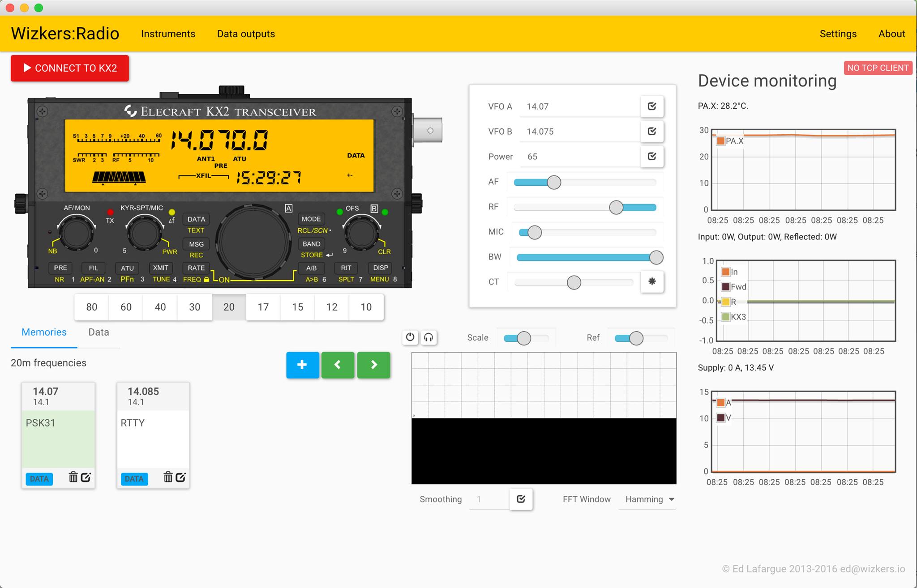Select the 10 meter band button
917x588 pixels.
tap(366, 307)
